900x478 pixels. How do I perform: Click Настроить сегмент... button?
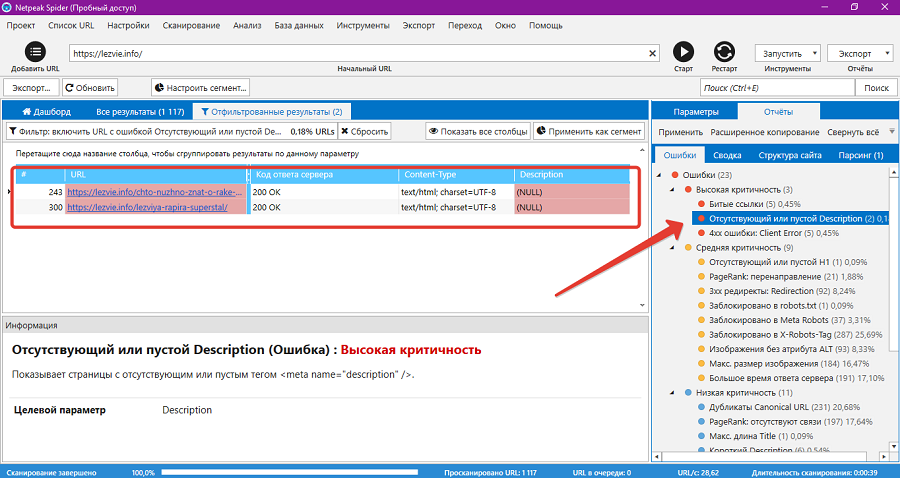(x=200, y=88)
